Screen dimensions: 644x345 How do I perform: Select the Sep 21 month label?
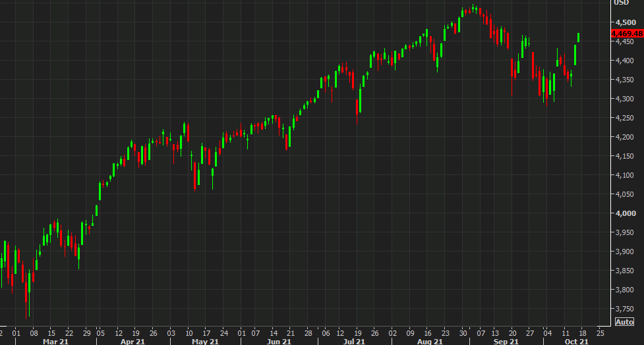[x=506, y=341]
